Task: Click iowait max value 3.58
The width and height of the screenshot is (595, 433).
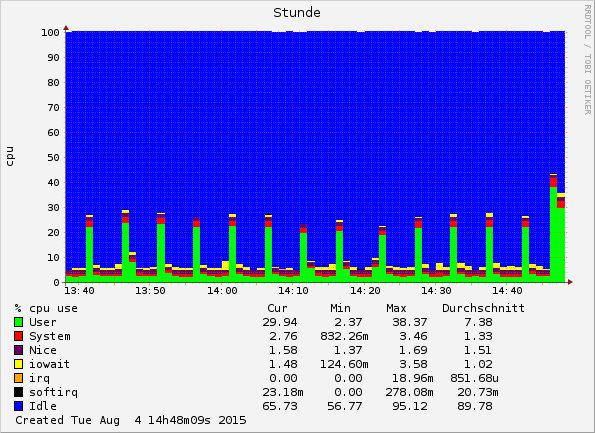Action: [413, 364]
